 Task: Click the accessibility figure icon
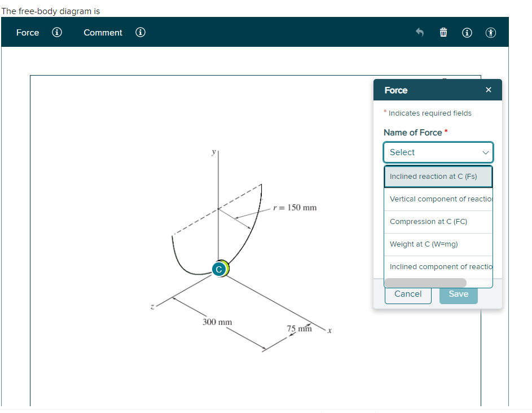(490, 32)
